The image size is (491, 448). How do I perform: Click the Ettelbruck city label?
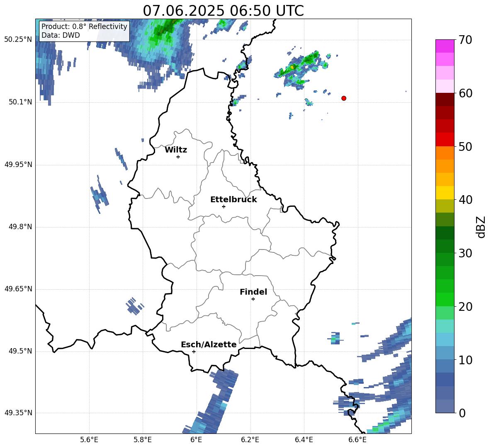233,200
